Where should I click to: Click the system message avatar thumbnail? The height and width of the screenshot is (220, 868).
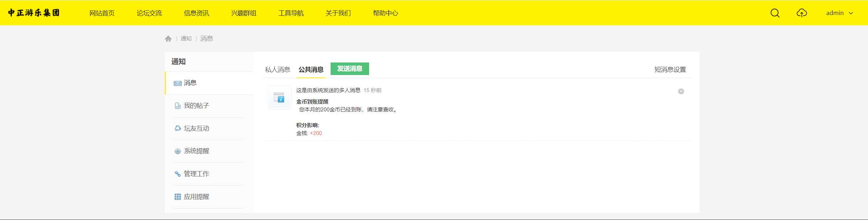click(279, 97)
